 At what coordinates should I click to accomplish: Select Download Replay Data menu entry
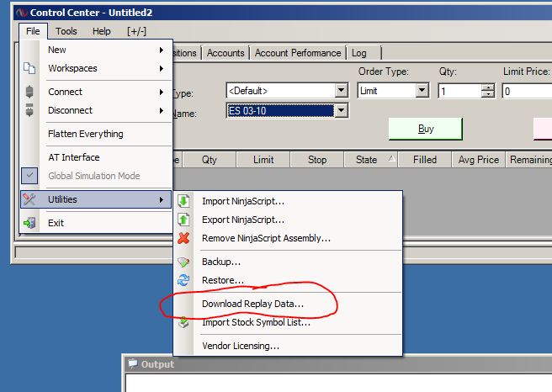pyautogui.click(x=288, y=304)
